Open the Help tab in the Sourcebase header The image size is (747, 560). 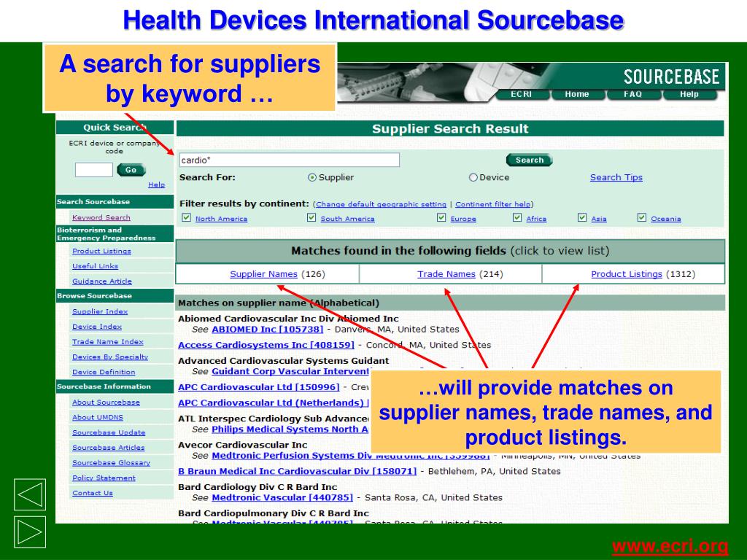689,94
